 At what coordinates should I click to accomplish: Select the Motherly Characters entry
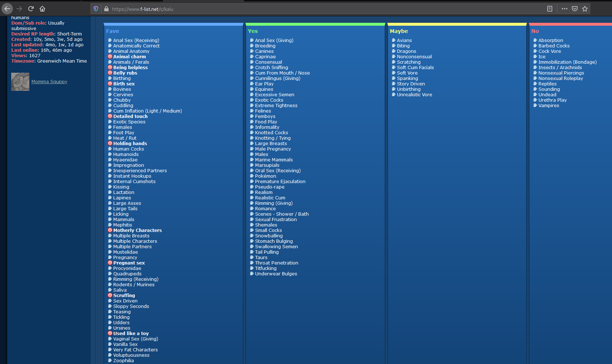pos(138,230)
